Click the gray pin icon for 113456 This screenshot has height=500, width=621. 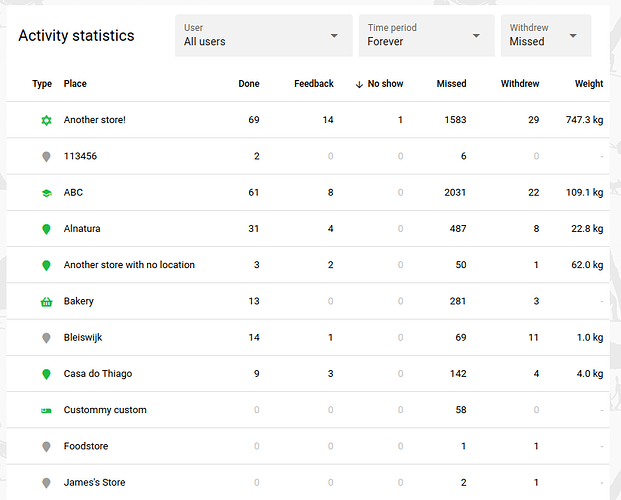click(x=46, y=156)
